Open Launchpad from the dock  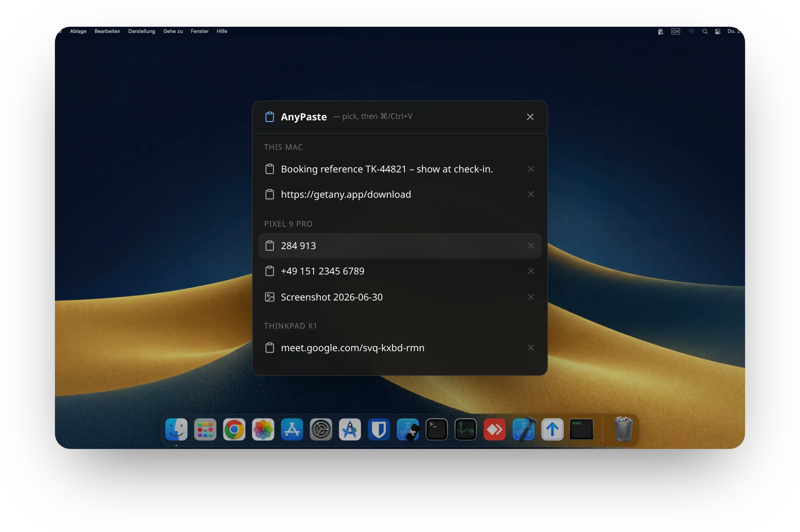coord(205,429)
